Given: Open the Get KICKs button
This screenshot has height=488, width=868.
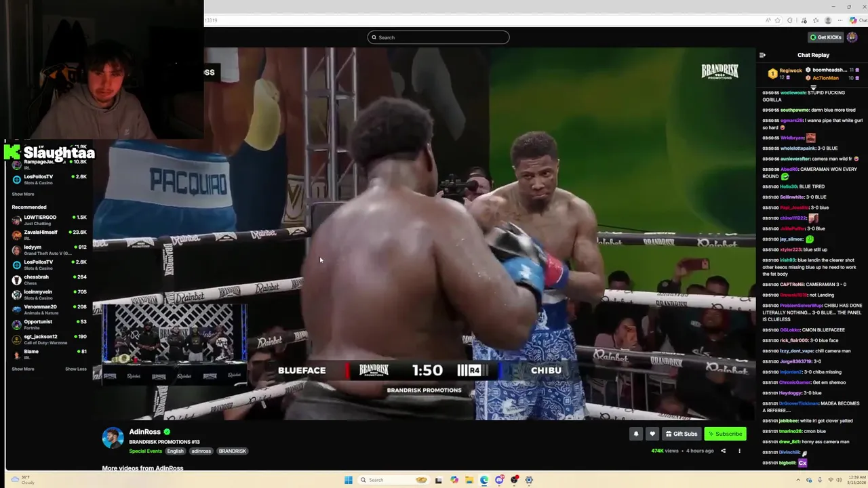Looking at the screenshot, I should (x=825, y=37).
